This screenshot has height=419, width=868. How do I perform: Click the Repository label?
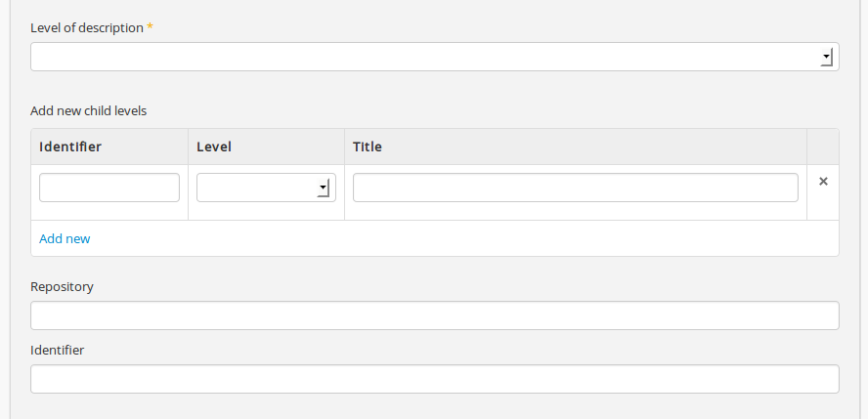tap(62, 287)
